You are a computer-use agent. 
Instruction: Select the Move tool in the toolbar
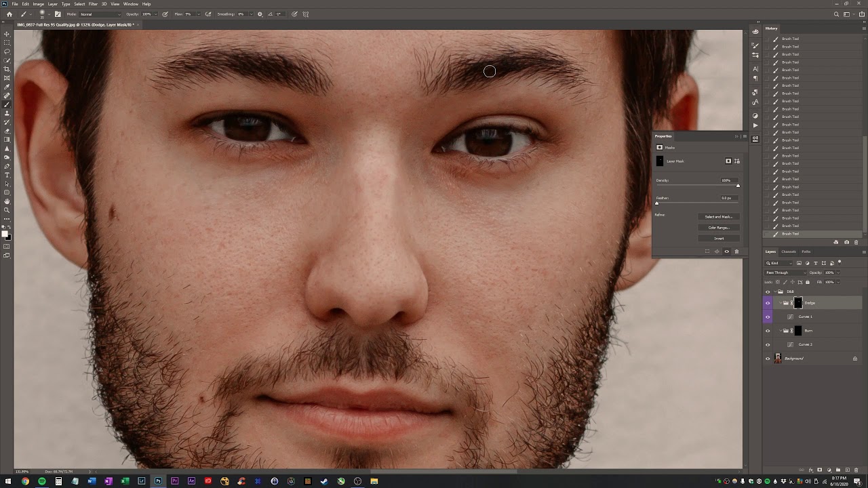7,34
